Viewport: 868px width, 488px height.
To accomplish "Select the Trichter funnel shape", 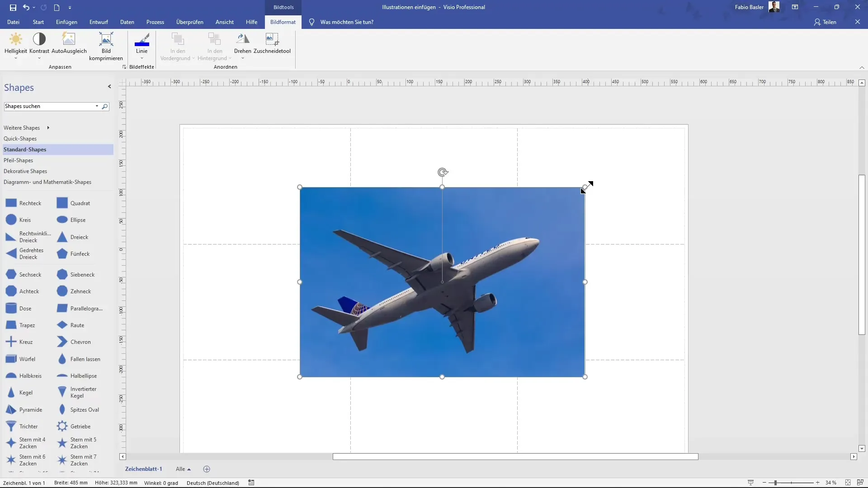I will coord(22,427).
